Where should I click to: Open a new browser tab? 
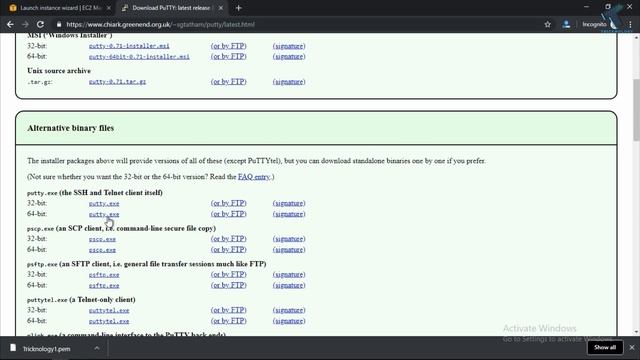click(238, 8)
